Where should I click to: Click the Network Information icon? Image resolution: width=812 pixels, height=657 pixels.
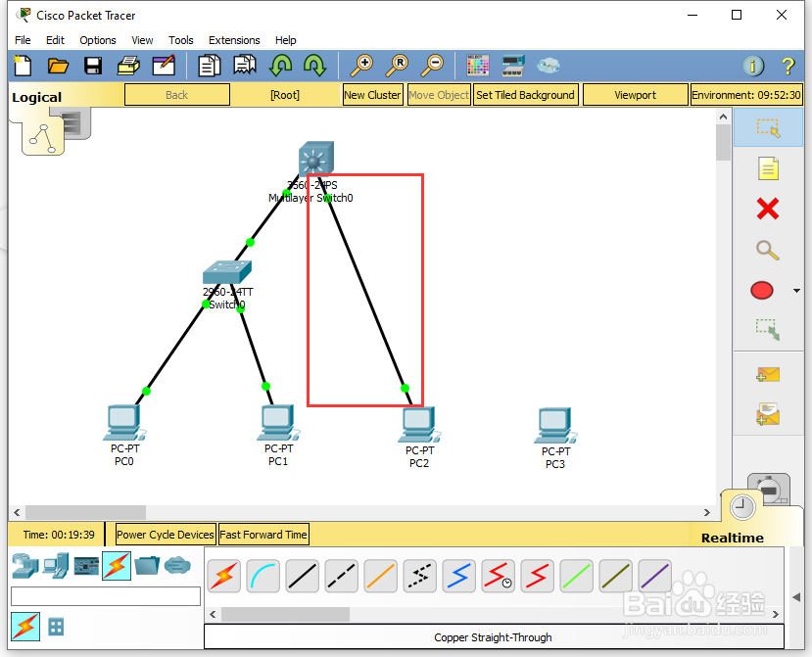(753, 66)
